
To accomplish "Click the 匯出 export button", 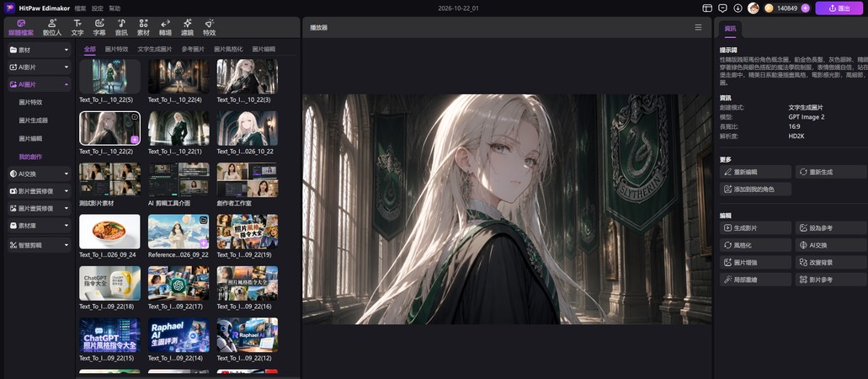I will coord(839,8).
